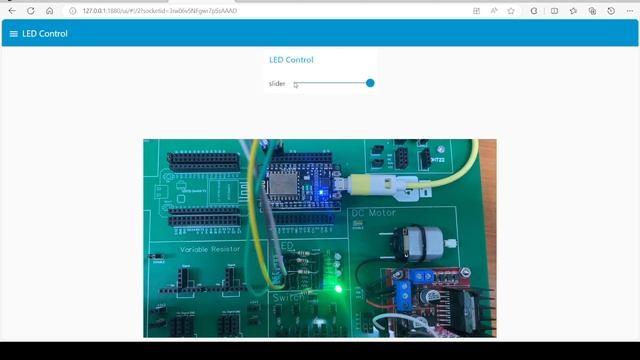Click the circuit board video image

point(320,238)
